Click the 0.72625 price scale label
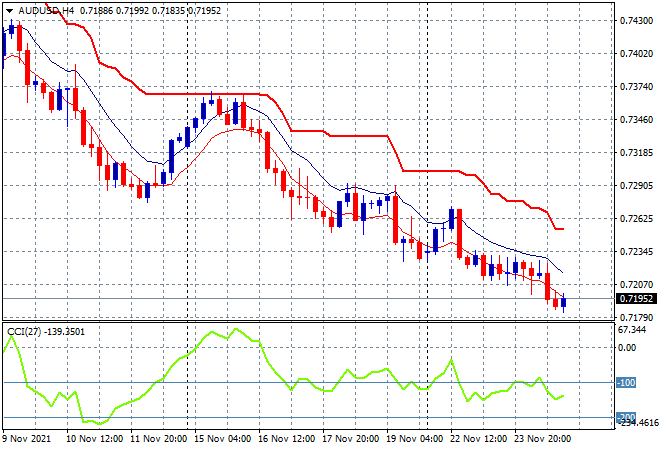 click(632, 219)
